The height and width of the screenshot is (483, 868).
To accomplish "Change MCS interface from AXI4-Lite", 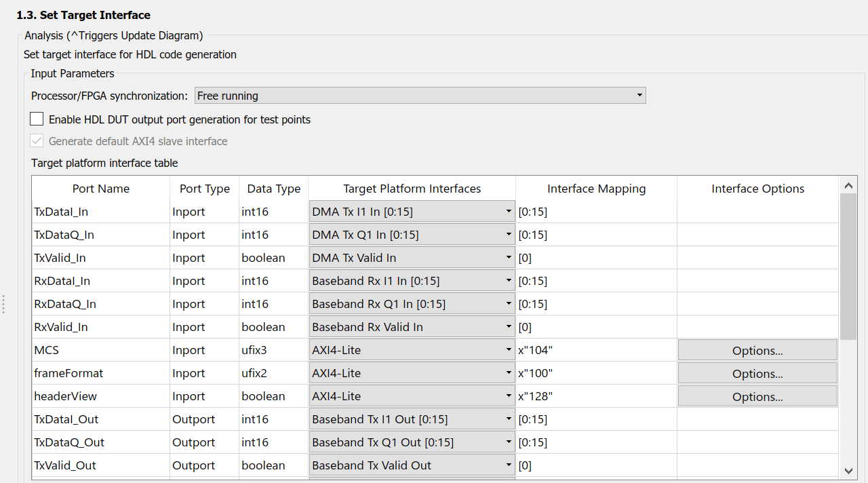I will [412, 350].
